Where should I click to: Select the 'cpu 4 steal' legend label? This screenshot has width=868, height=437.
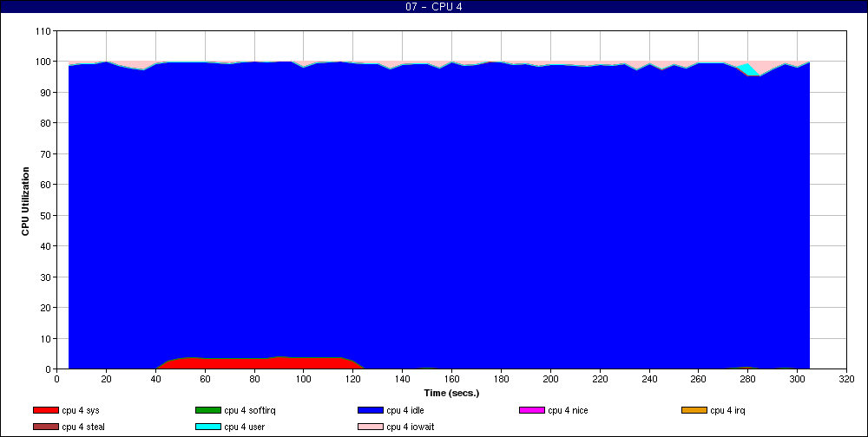tap(83, 427)
